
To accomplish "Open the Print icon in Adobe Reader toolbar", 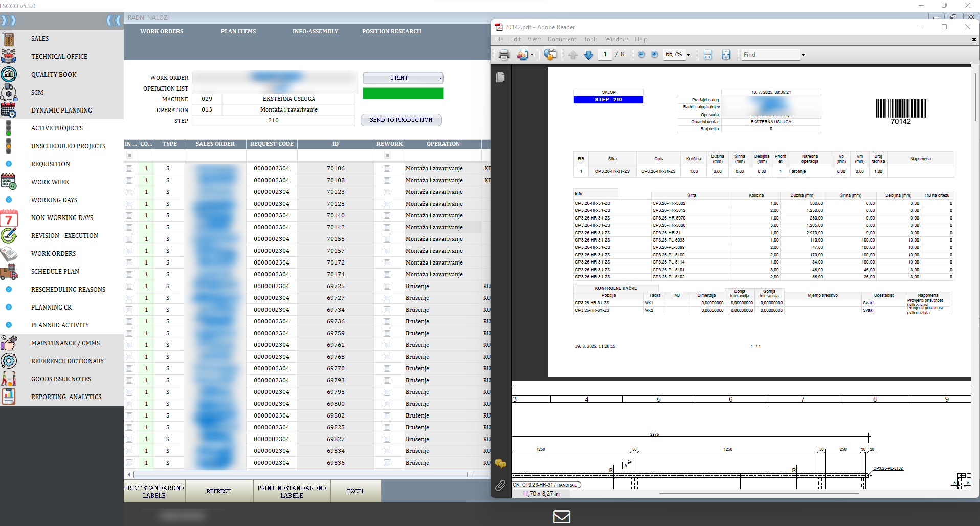I will (504, 54).
